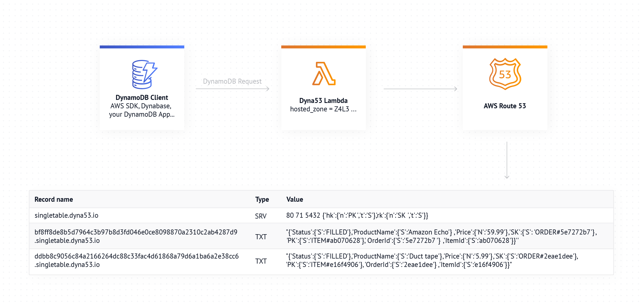Select the DynamoDB Client title

142,98
